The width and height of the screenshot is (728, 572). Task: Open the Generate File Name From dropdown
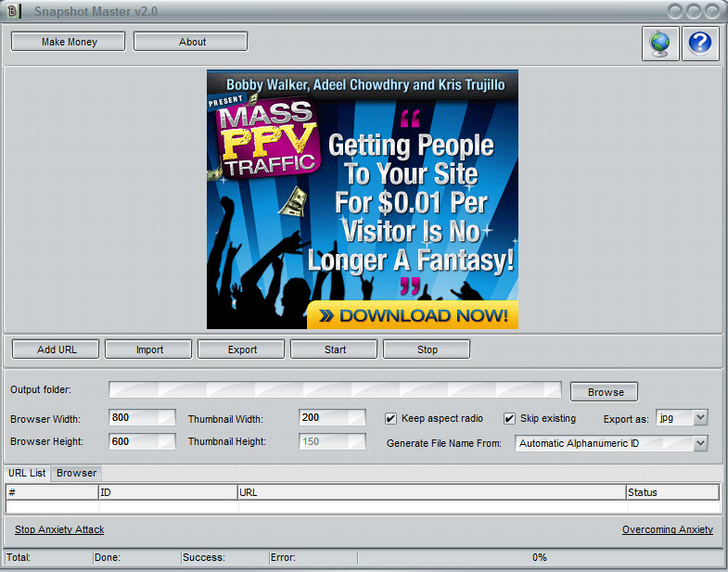point(611,443)
